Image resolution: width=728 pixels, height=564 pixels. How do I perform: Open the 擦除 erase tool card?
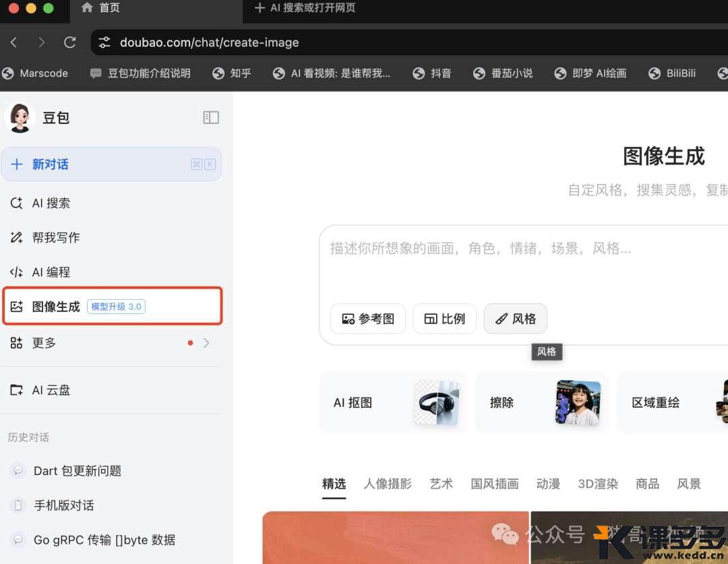tap(542, 403)
